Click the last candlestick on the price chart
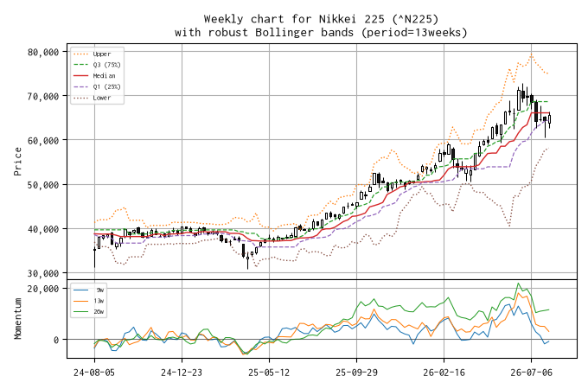Screen dimensions: 588x389 (x=549, y=120)
